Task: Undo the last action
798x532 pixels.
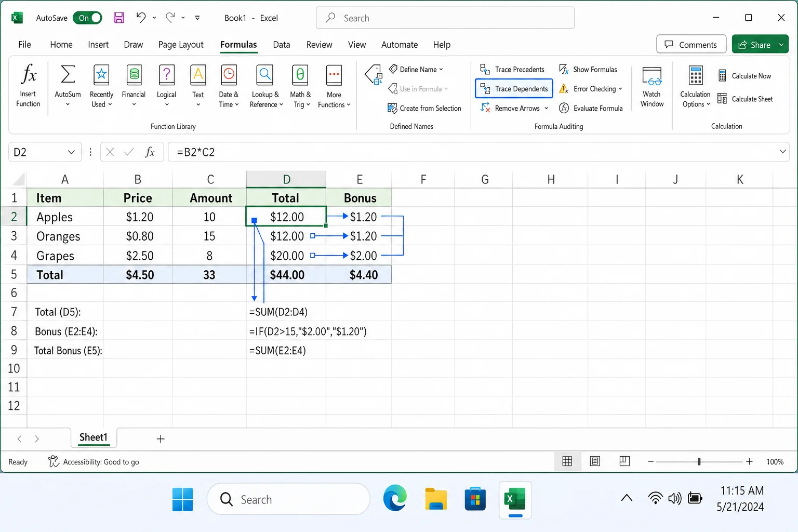Action: pyautogui.click(x=141, y=18)
